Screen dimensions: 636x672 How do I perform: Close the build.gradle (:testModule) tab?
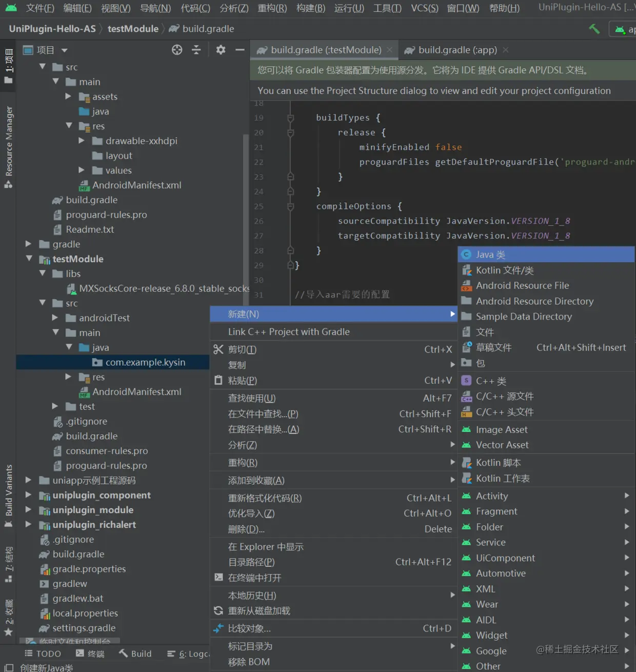(390, 50)
